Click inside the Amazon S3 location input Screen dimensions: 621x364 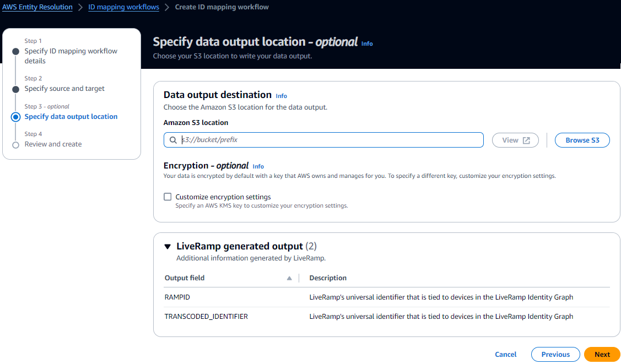coord(331,140)
